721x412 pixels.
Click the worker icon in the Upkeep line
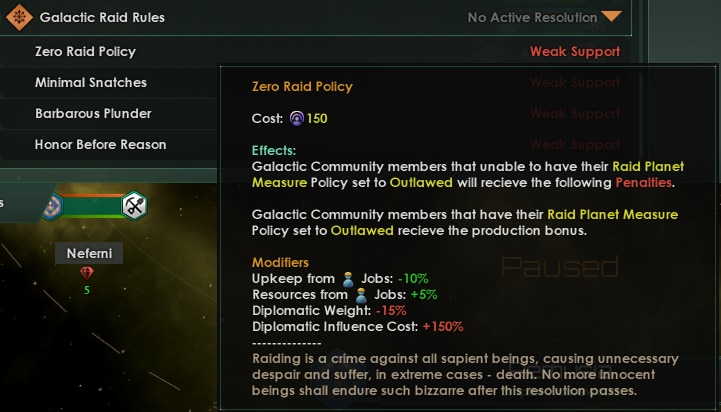coord(348,279)
